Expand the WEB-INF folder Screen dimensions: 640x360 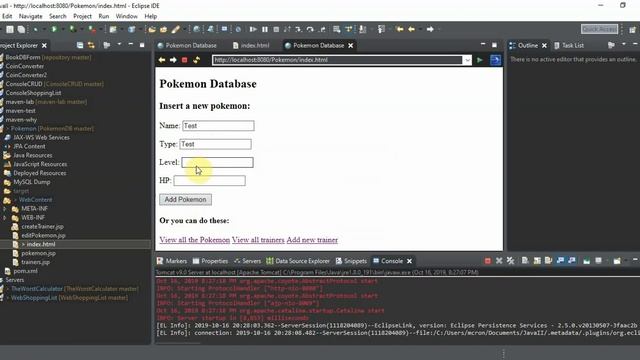(5, 218)
